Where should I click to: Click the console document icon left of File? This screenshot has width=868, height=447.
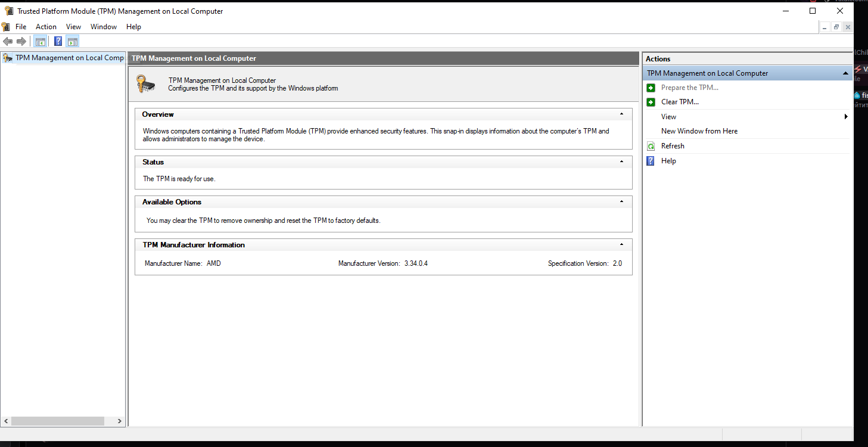(x=6, y=27)
